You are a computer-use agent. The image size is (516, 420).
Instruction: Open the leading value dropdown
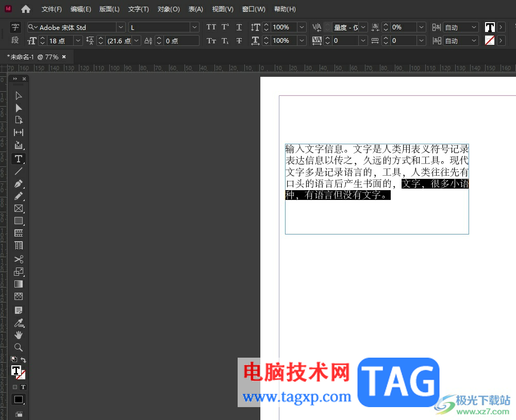coord(137,41)
